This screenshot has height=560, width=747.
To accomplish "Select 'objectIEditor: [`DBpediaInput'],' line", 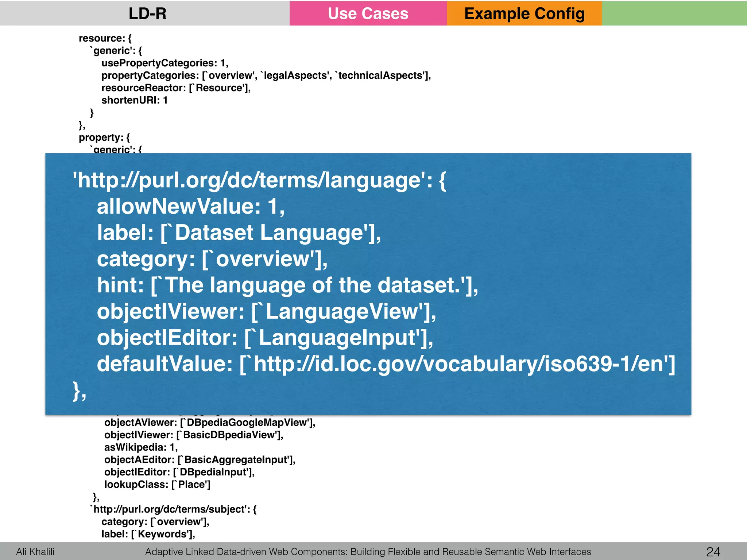I will point(179,472).
